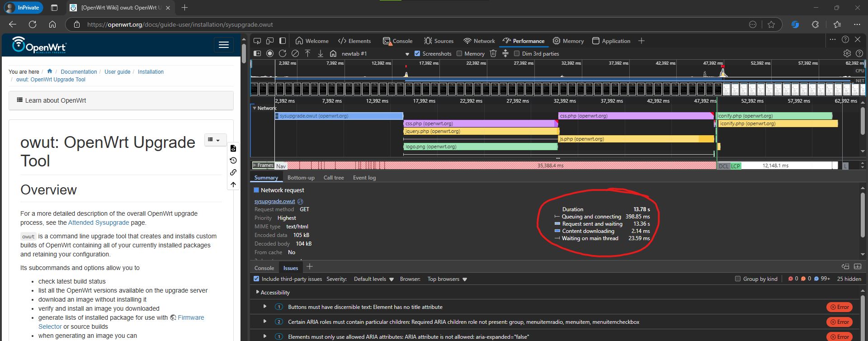Screen dimensions: 868x341
Task: Open the DevTools main Help icon
Action: (845, 40)
